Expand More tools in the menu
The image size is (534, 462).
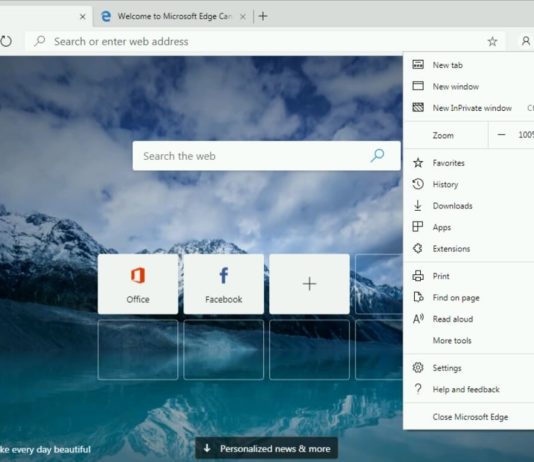(x=469, y=340)
